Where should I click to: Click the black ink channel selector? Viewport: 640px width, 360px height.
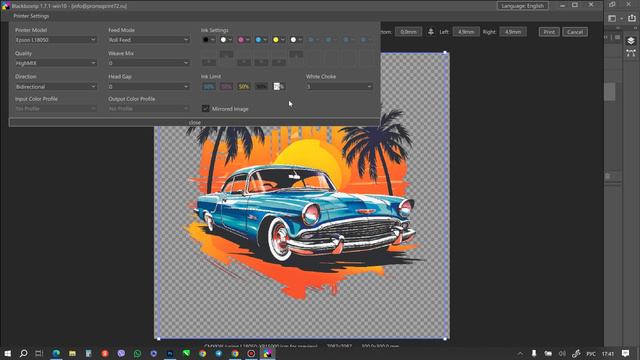point(209,40)
